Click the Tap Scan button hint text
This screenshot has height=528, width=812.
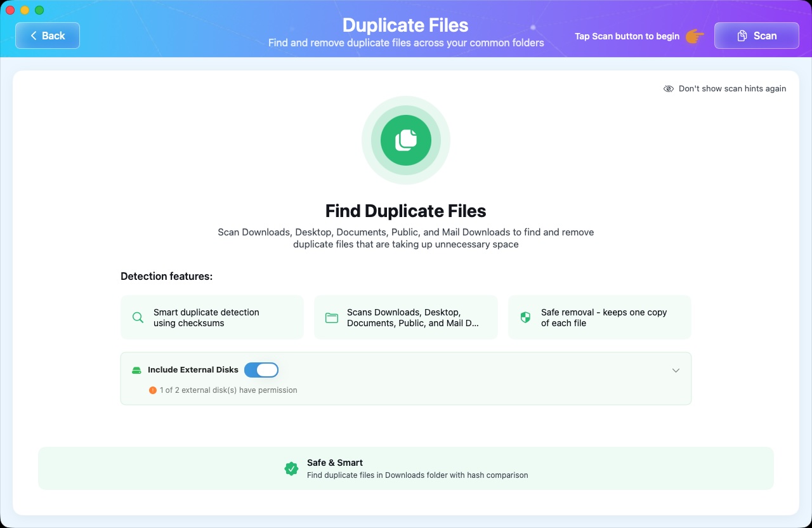pyautogui.click(x=625, y=36)
